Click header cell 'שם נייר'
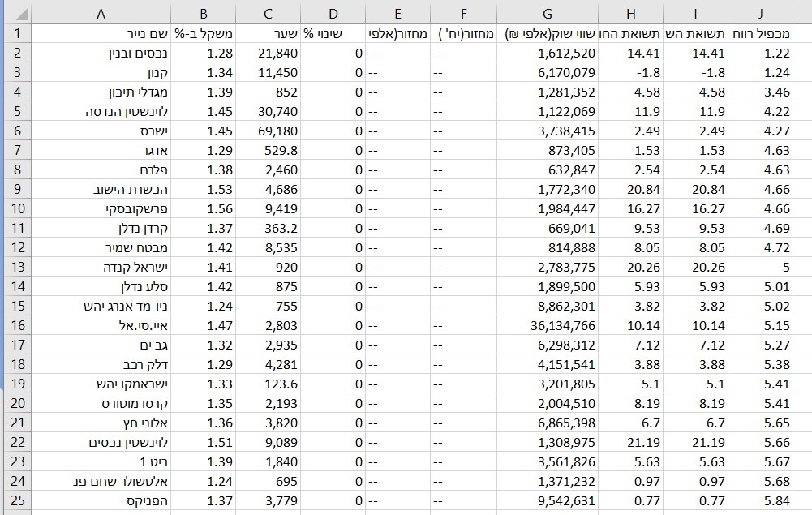 coord(101,33)
